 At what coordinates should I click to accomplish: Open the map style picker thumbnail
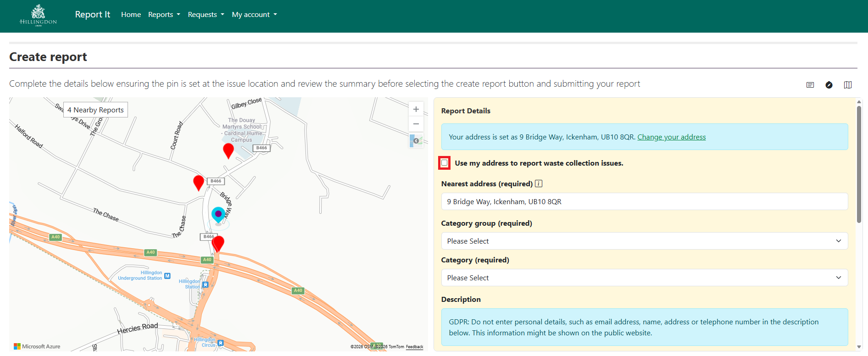[416, 140]
